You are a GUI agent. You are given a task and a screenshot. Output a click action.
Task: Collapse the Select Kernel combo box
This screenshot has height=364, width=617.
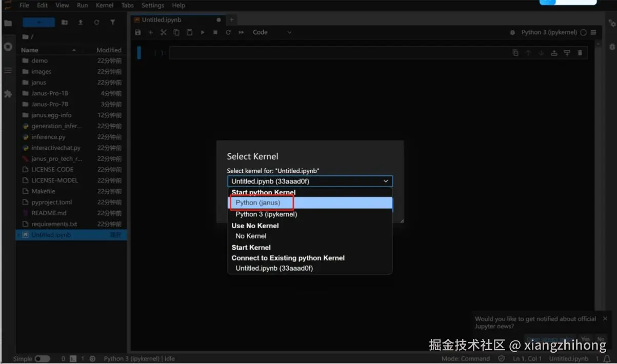pos(310,181)
